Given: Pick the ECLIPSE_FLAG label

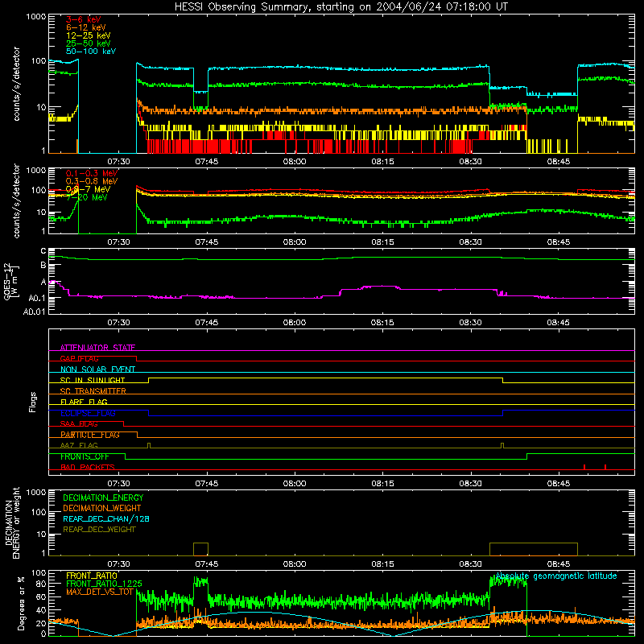Looking at the screenshot, I should point(88,413).
